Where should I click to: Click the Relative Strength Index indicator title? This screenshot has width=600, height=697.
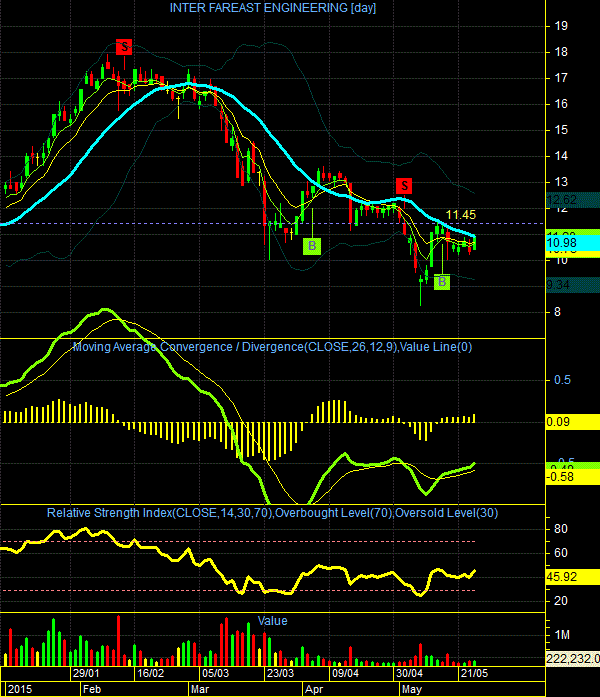272,513
